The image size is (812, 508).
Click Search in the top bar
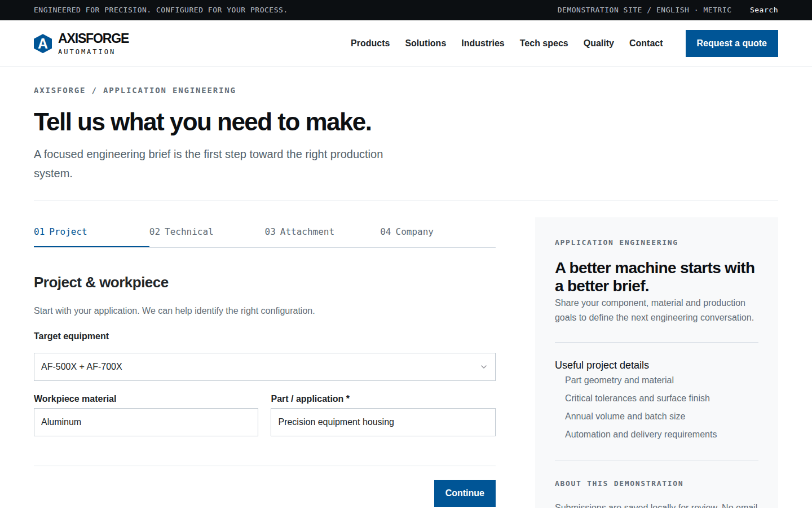[x=764, y=10]
